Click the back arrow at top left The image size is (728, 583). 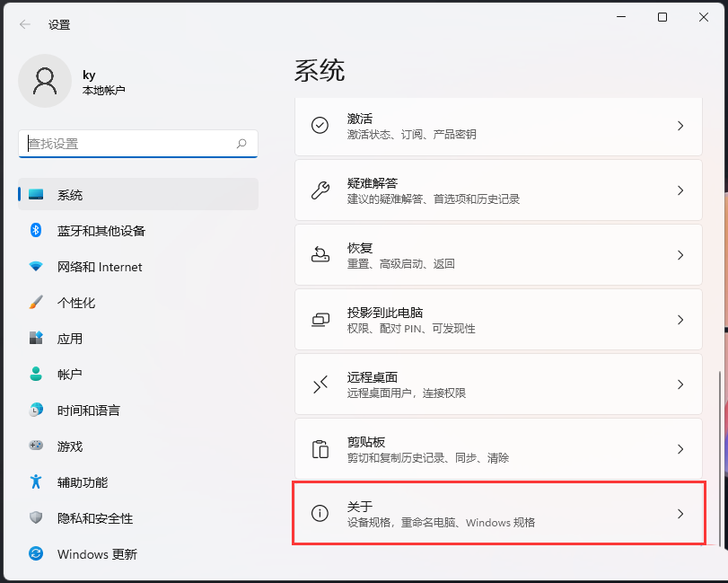tap(25, 24)
